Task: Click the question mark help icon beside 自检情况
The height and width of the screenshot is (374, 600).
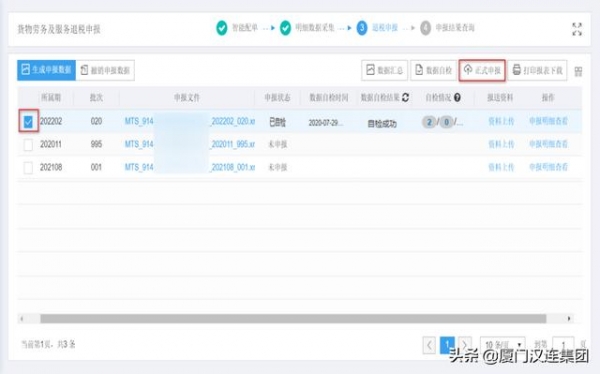Action: [x=457, y=98]
